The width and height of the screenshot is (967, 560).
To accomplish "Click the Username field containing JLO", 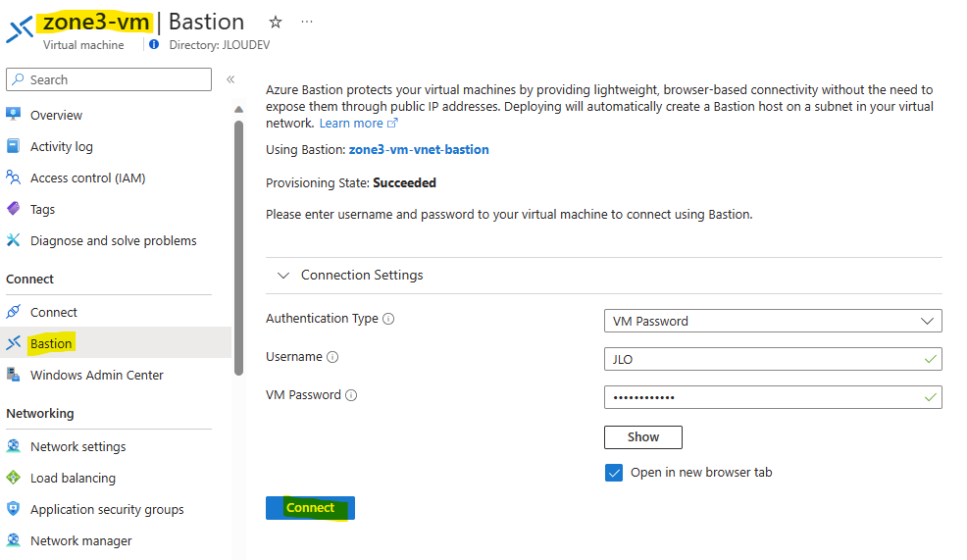I will pyautogui.click(x=773, y=359).
